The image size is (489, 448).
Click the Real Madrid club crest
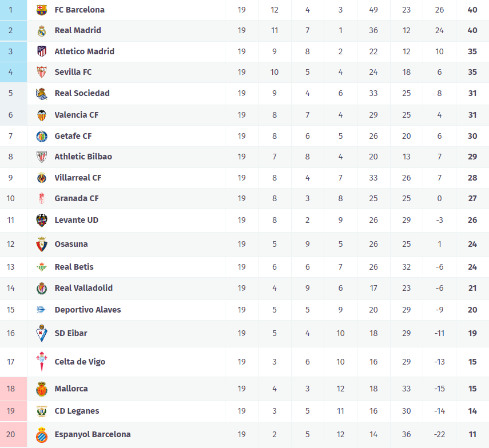pyautogui.click(x=42, y=31)
